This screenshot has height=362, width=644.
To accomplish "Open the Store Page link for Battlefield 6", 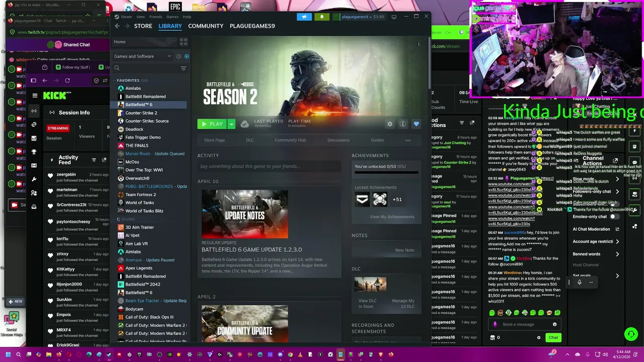I will point(214,140).
